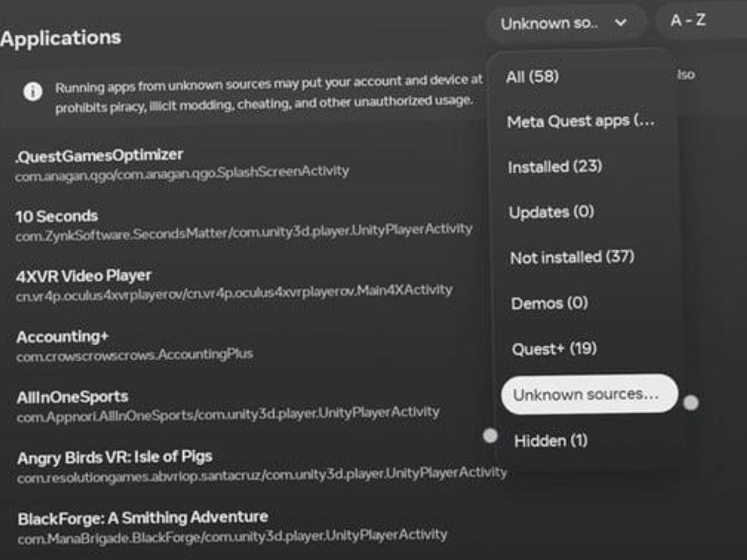Launch 4XVR Video Player
The height and width of the screenshot is (560, 747).
84,276
